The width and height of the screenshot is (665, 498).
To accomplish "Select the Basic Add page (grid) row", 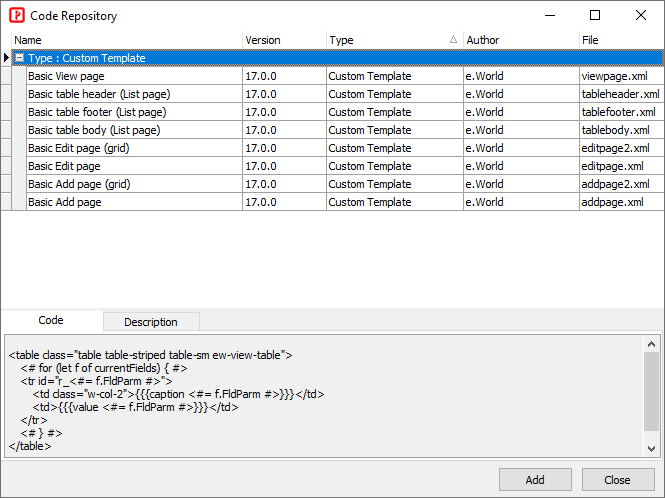I will (x=78, y=184).
